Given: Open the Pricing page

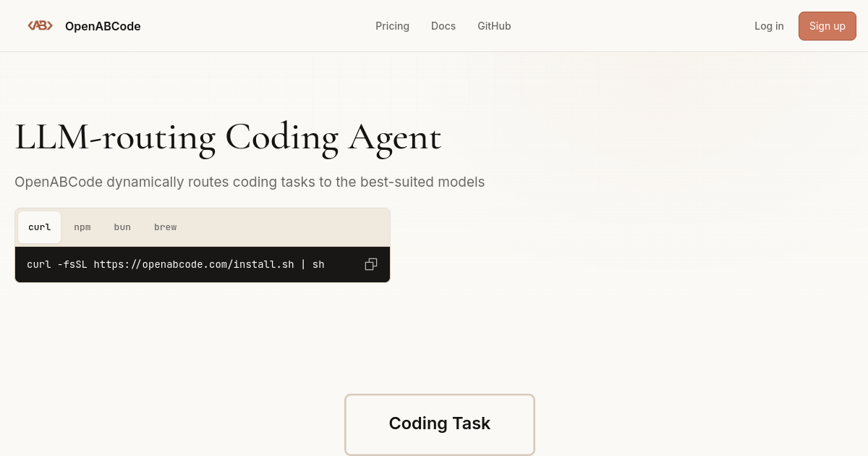Looking at the screenshot, I should [x=392, y=26].
